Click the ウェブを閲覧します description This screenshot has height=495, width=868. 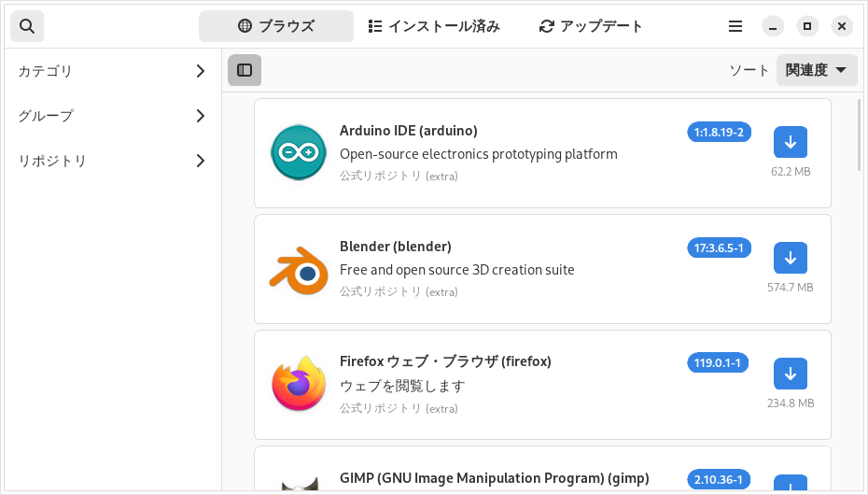pyautogui.click(x=402, y=386)
